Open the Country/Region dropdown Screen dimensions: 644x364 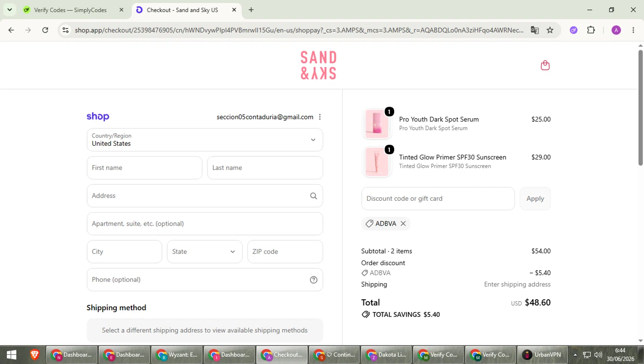point(205,140)
